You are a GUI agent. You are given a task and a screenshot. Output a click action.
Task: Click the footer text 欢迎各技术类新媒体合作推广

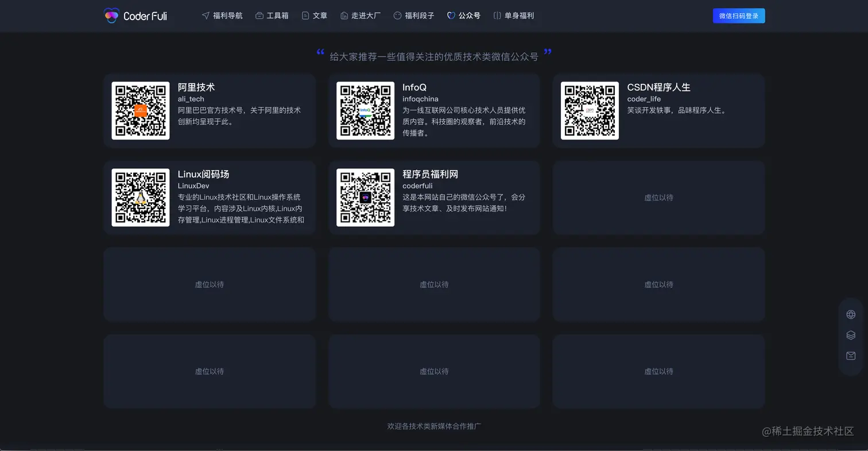tap(434, 426)
